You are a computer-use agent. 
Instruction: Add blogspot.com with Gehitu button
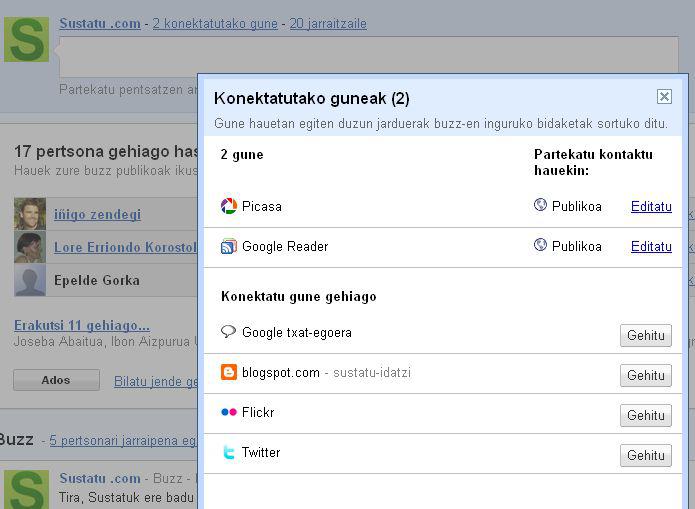pos(645,375)
